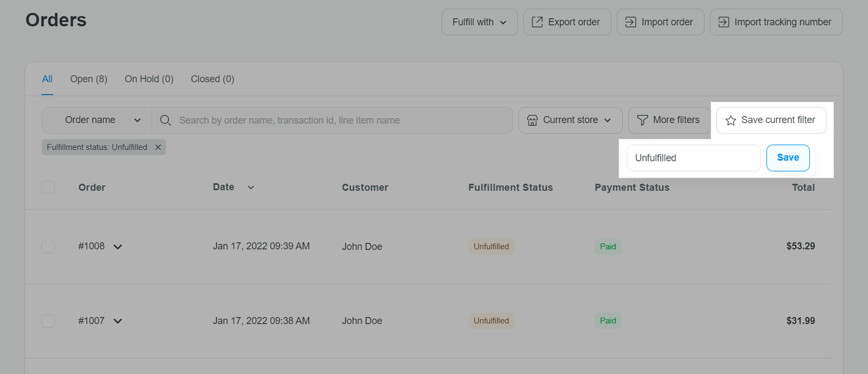868x374 pixels.
Task: Remove the Fulfillment status Unfulfilled filter chip
Action: pyautogui.click(x=158, y=147)
